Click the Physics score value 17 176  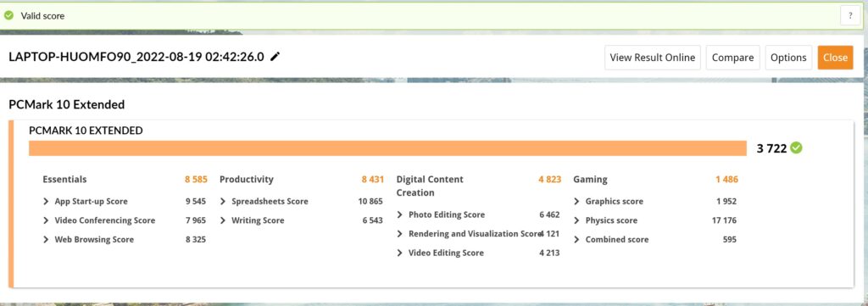coord(724,220)
